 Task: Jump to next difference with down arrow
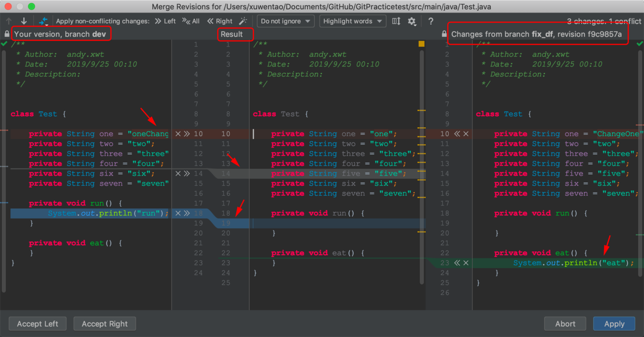[x=24, y=21]
